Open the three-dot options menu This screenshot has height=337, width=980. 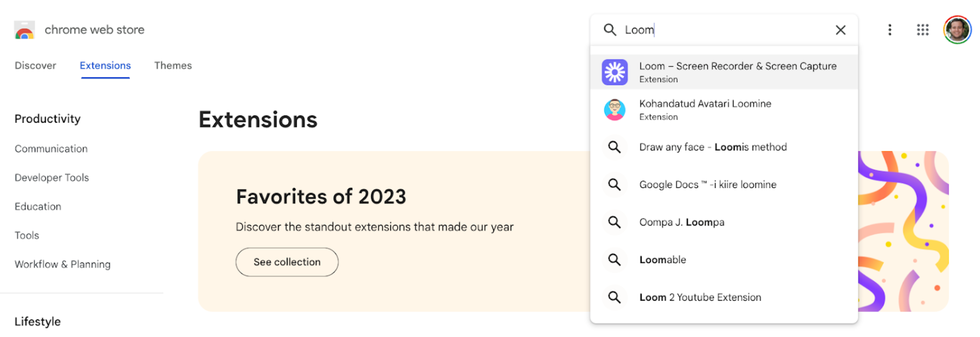tap(890, 29)
